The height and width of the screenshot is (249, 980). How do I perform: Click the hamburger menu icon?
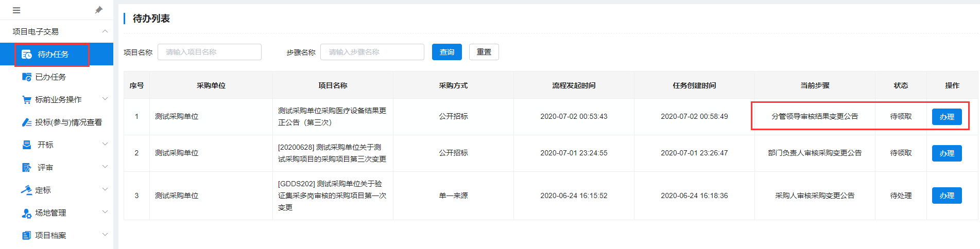tap(16, 10)
